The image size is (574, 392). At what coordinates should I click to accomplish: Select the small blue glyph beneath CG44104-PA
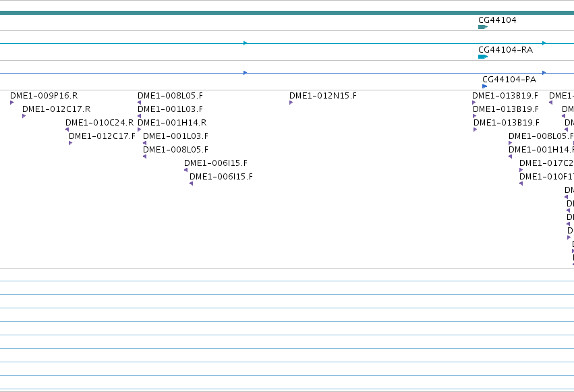pos(485,86)
